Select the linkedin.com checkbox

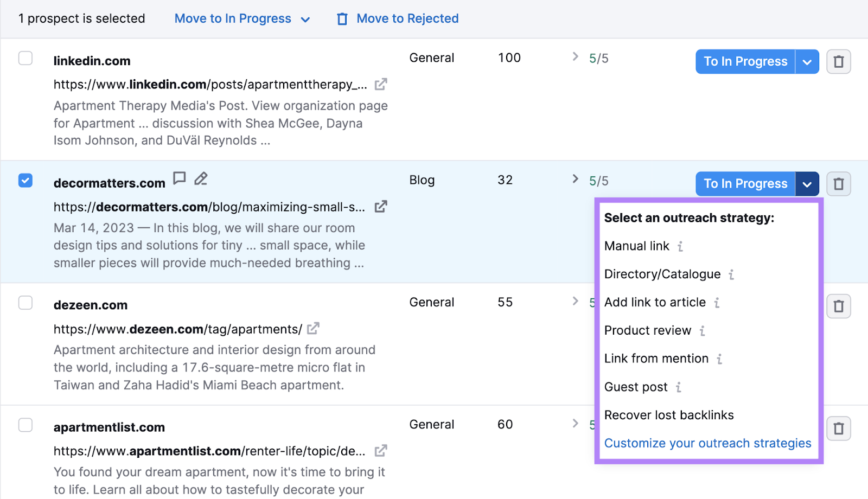tap(25, 58)
